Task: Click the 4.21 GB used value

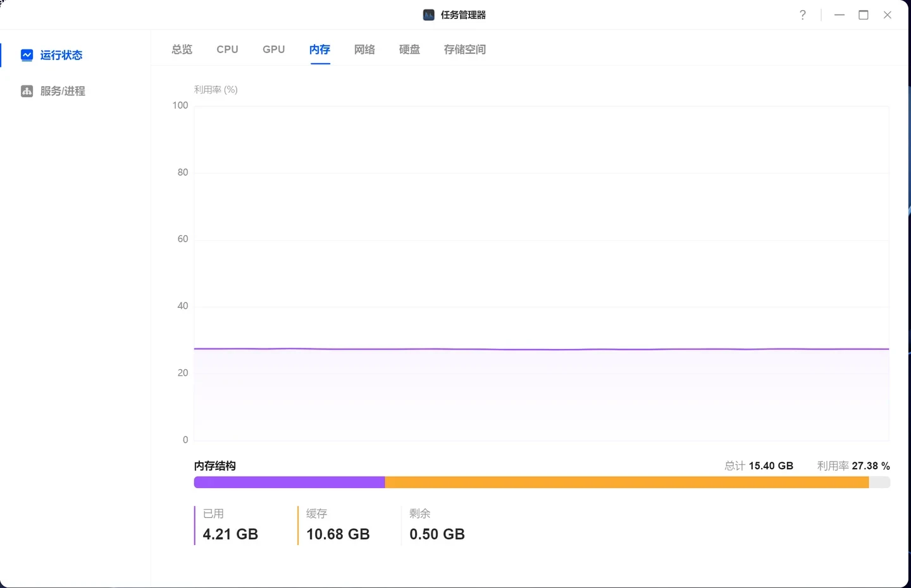Action: (230, 534)
